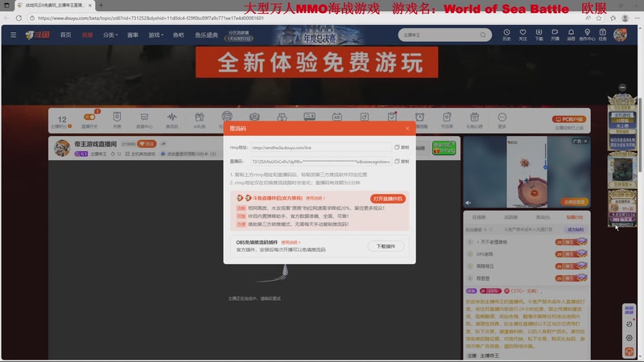Switch to 在线榜 ranking tab
This screenshot has height=362, width=644.
tap(478, 217)
